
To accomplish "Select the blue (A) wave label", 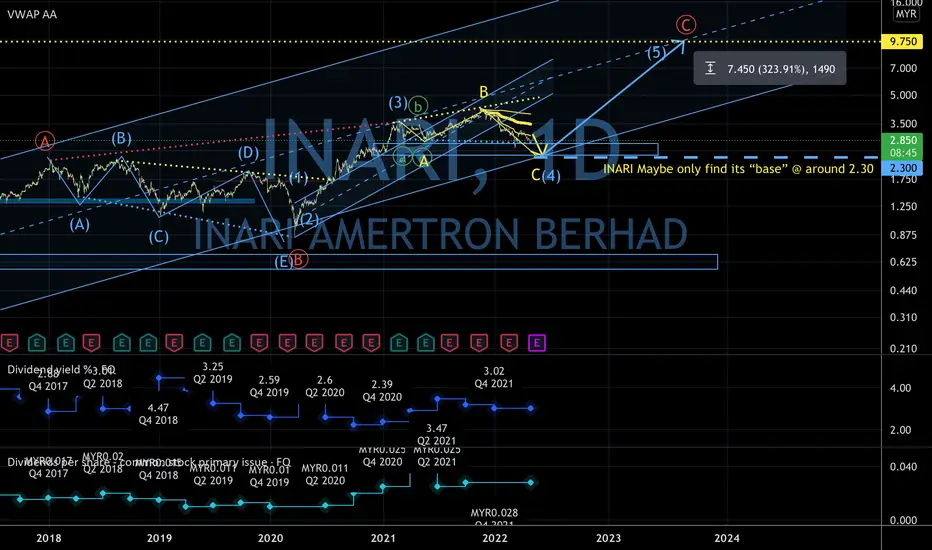I will [79, 225].
